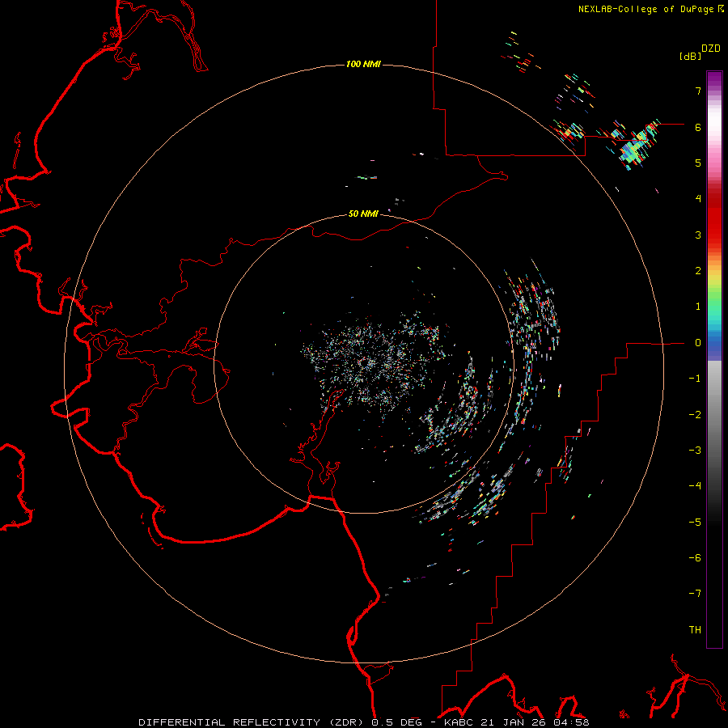The height and width of the screenshot is (728, 728).
Task: Click the 6 value on color scale
Action: 698,127
